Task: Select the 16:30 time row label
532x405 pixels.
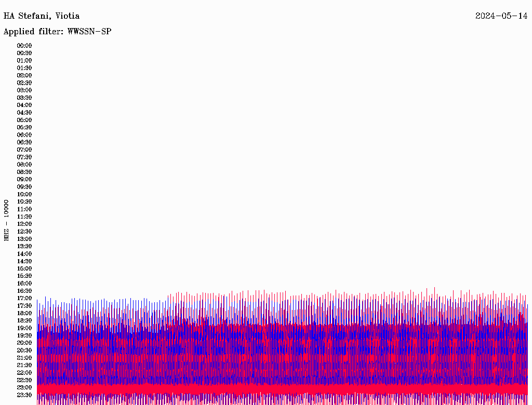Action: [x=24, y=291]
